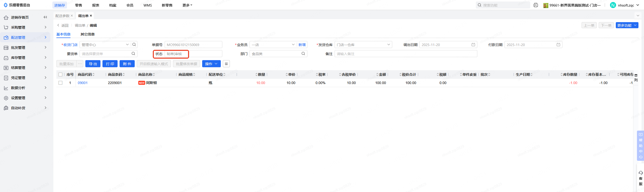Screen dimensions: 644x192
Task: Collapse the left sidebar with the arrow icon
Action: pyautogui.click(x=45, y=17)
